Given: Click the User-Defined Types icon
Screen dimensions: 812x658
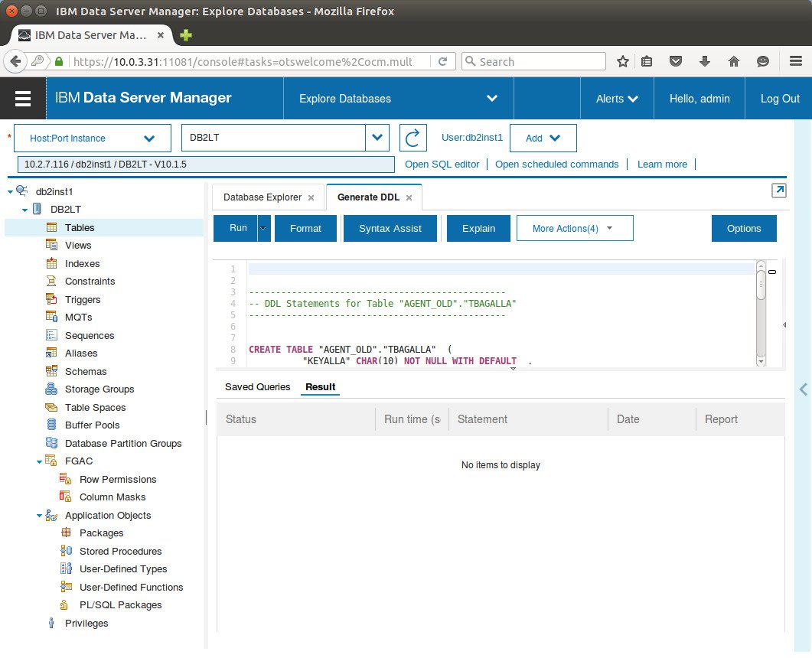Looking at the screenshot, I should [x=66, y=569].
